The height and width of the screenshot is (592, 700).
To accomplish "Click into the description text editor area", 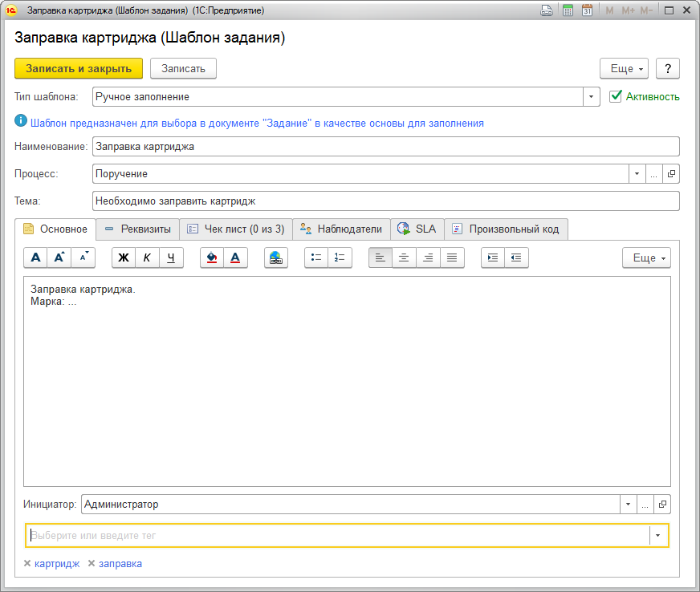I will pyautogui.click(x=347, y=382).
